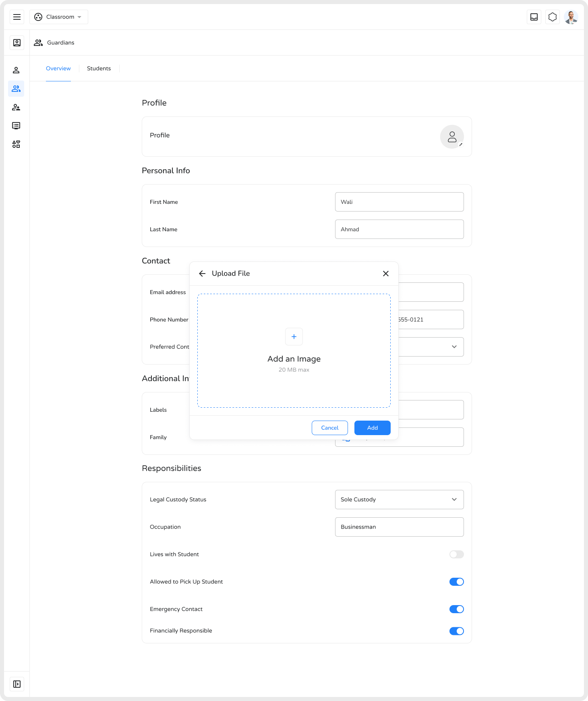Expand sidebar with the bottom panel icon
Screen dimensions: 588x701
(17, 684)
